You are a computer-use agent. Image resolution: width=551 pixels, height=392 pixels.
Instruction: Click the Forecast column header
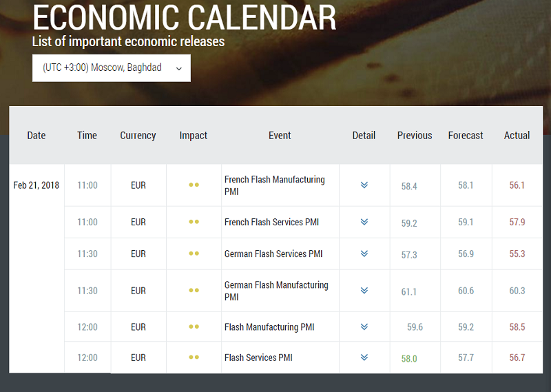(x=466, y=135)
